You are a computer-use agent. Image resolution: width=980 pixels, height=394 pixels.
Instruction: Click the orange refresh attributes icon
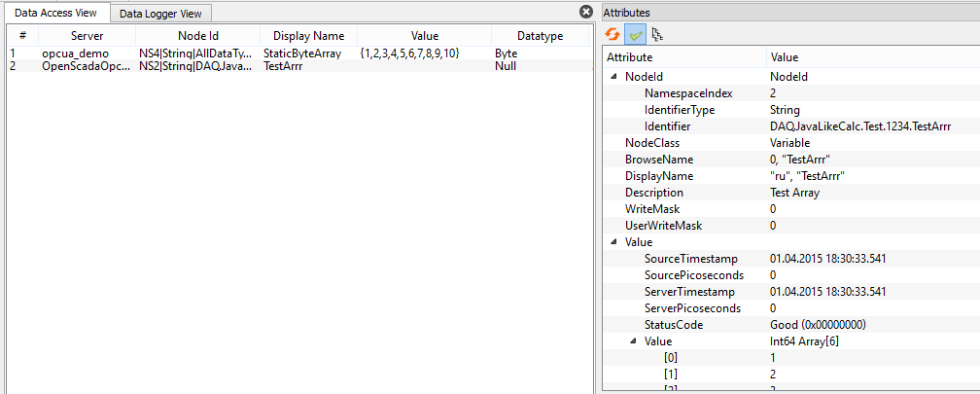click(612, 34)
